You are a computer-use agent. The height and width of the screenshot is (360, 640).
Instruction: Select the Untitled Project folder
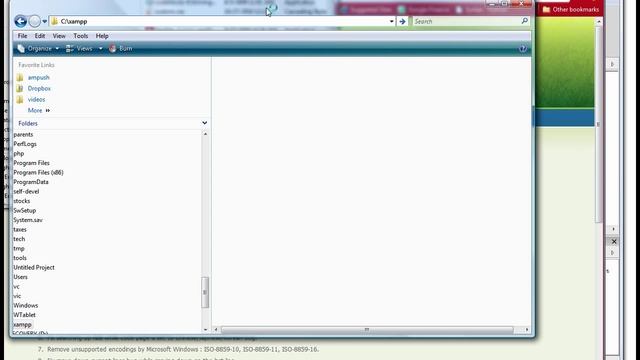tap(34, 267)
